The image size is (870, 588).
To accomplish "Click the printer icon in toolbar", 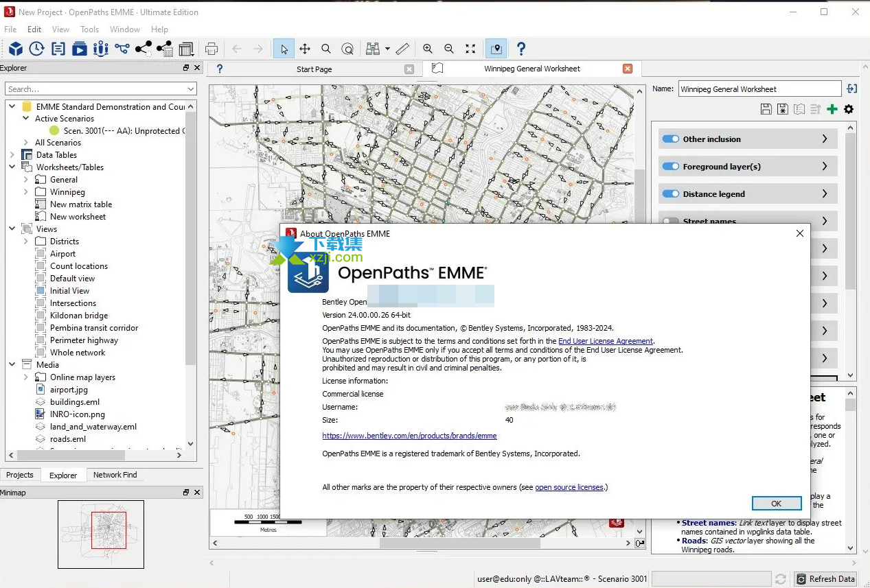I will [211, 49].
